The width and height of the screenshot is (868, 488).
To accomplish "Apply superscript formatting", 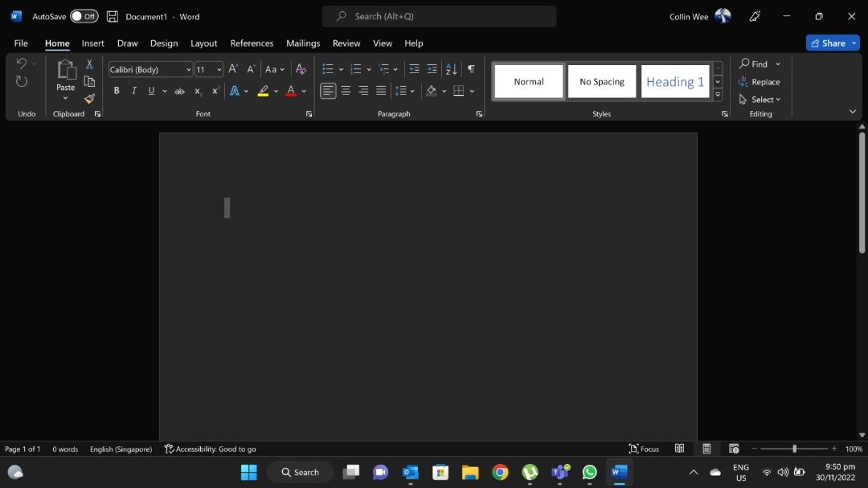I will pos(215,91).
